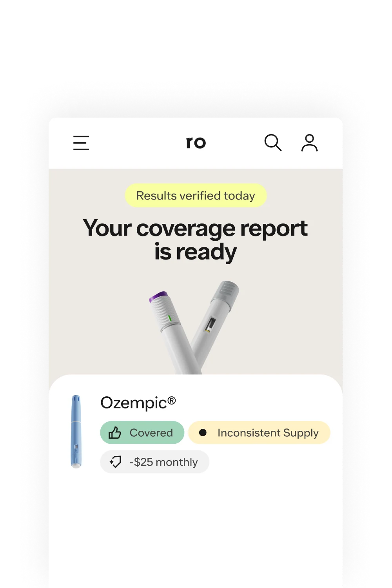Open the account profile icon

(309, 143)
